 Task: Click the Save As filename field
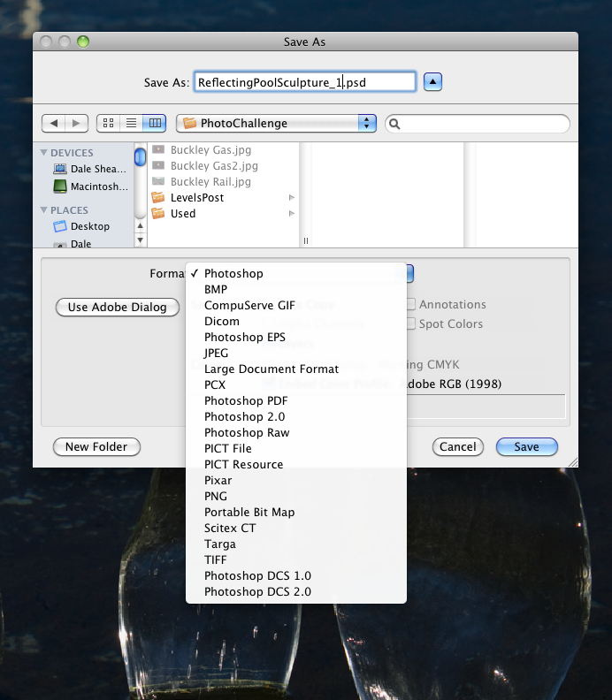[305, 82]
